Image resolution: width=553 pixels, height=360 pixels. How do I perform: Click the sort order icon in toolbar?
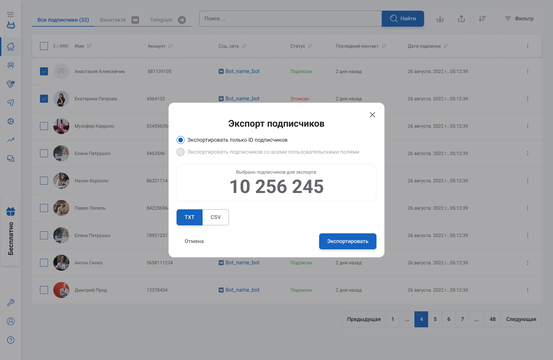point(482,19)
